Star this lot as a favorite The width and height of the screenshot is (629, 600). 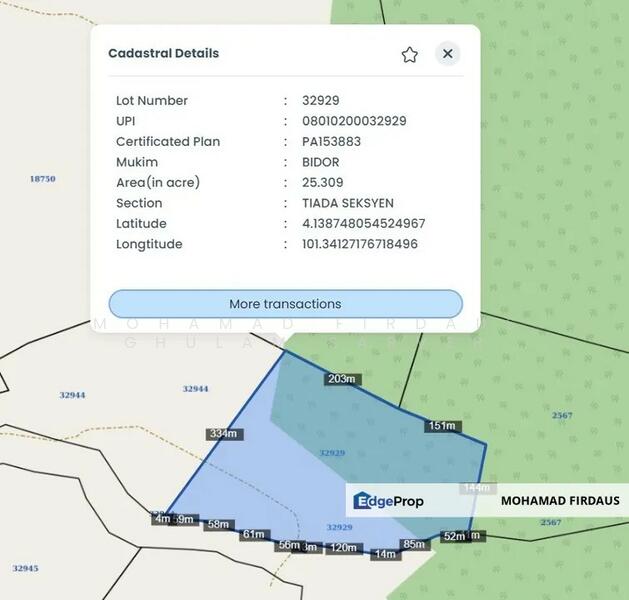409,55
